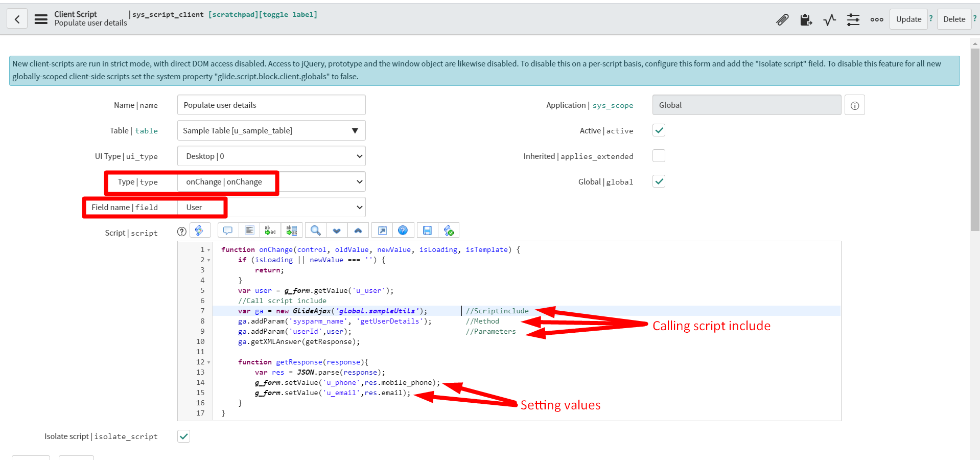Open the more options ellipsis menu
The height and width of the screenshot is (460, 980).
877,19
